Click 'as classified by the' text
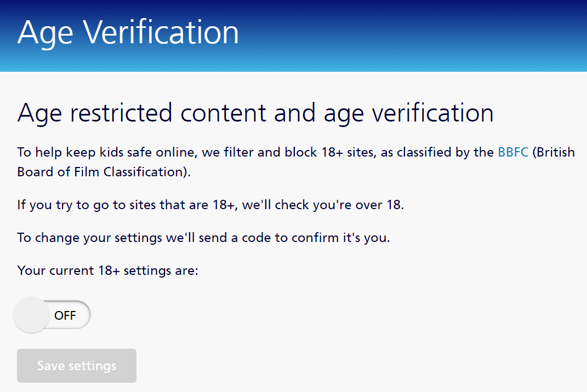Image resolution: width=587 pixels, height=392 pixels. point(437,152)
